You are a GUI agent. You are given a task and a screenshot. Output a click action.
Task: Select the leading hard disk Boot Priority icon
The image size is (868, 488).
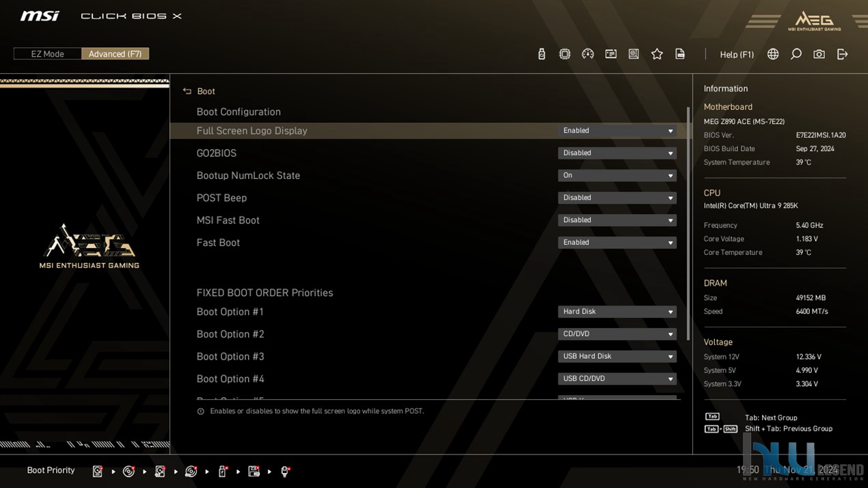click(x=98, y=471)
